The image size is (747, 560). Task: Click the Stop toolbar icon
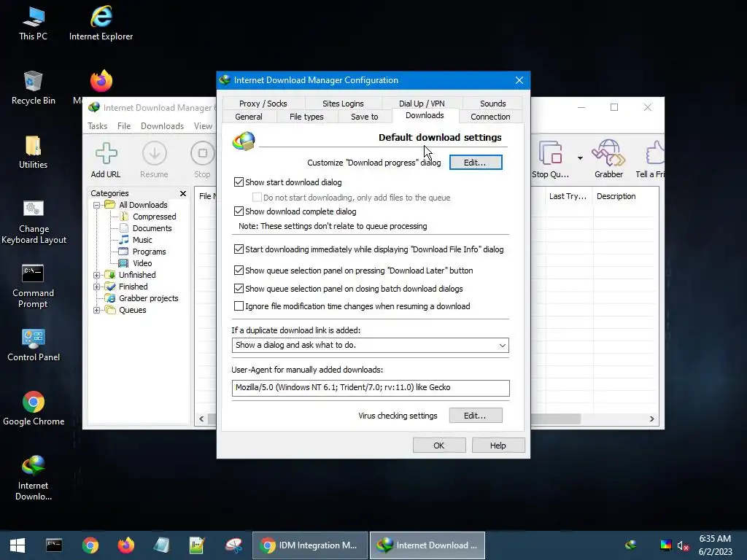pos(202,160)
